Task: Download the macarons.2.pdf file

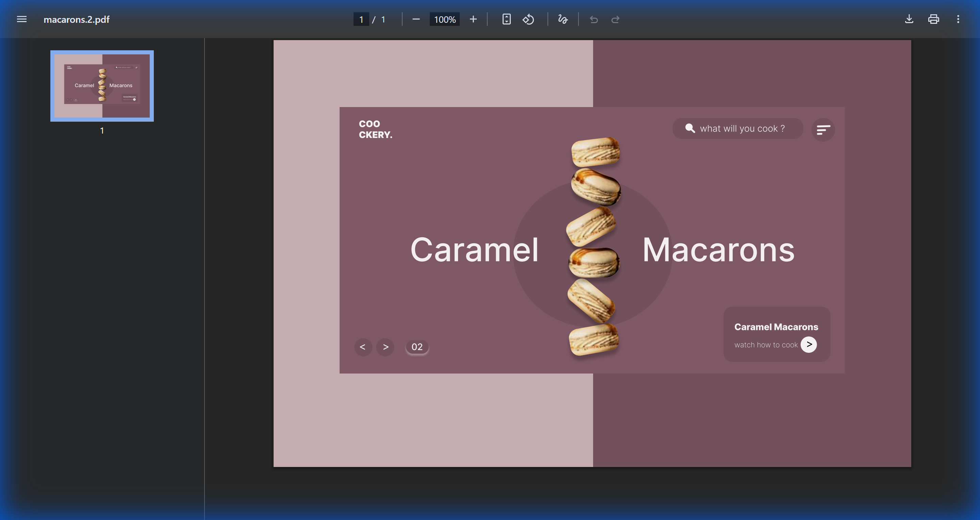Action: click(x=909, y=19)
